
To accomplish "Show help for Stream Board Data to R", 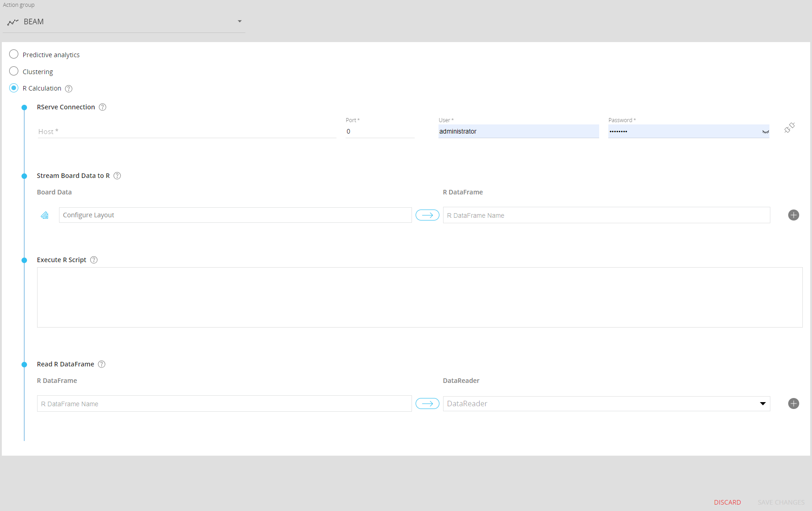I will (x=117, y=176).
